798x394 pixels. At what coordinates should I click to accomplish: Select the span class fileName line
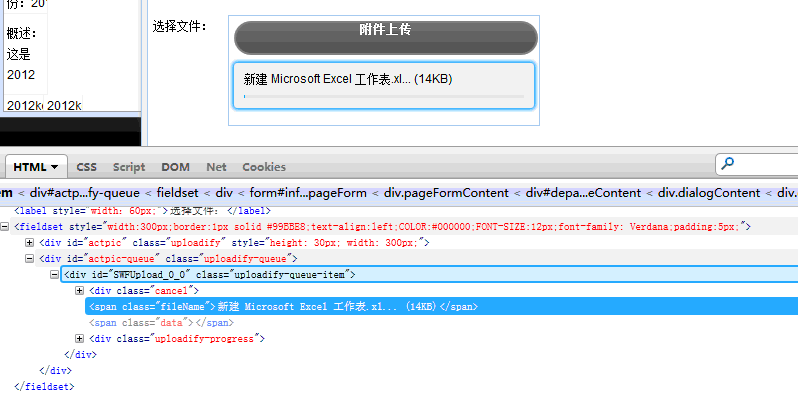click(283, 306)
